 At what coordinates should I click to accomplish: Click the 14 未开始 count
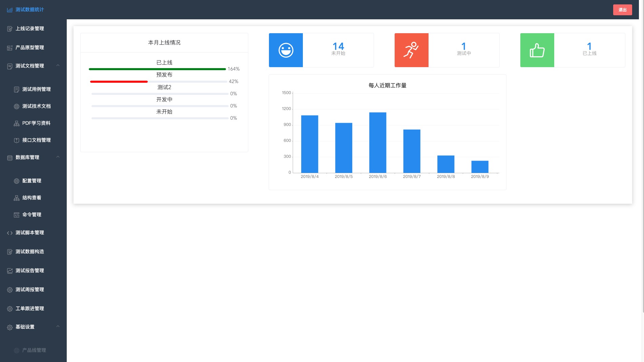click(338, 46)
